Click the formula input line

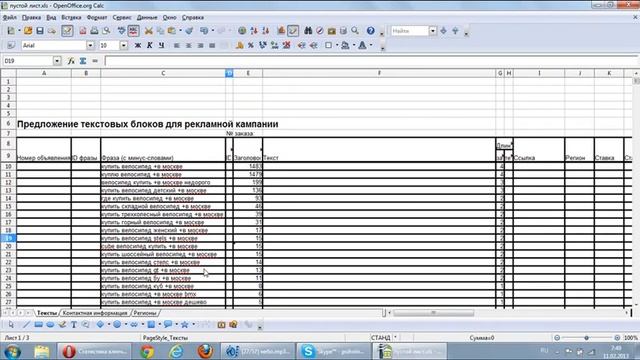click(x=371, y=61)
